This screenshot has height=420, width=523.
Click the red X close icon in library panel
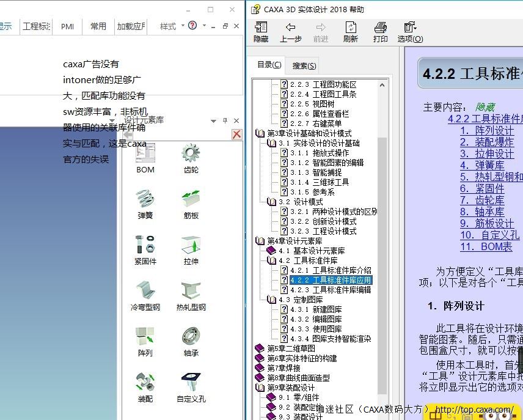coord(236,134)
